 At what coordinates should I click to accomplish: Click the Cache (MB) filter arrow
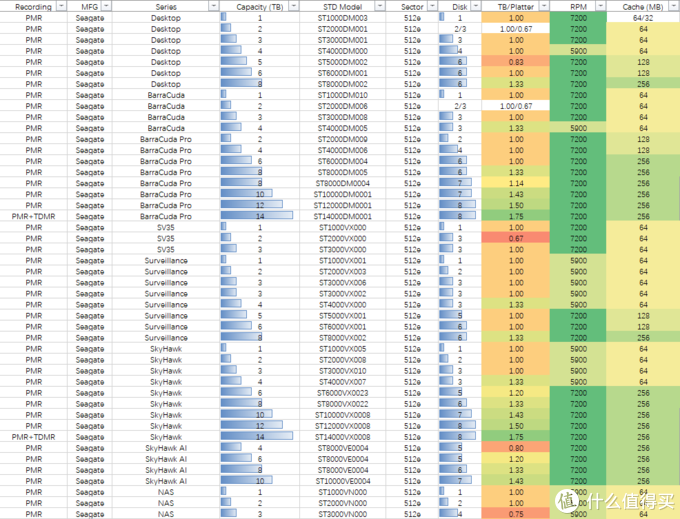[x=670, y=6]
